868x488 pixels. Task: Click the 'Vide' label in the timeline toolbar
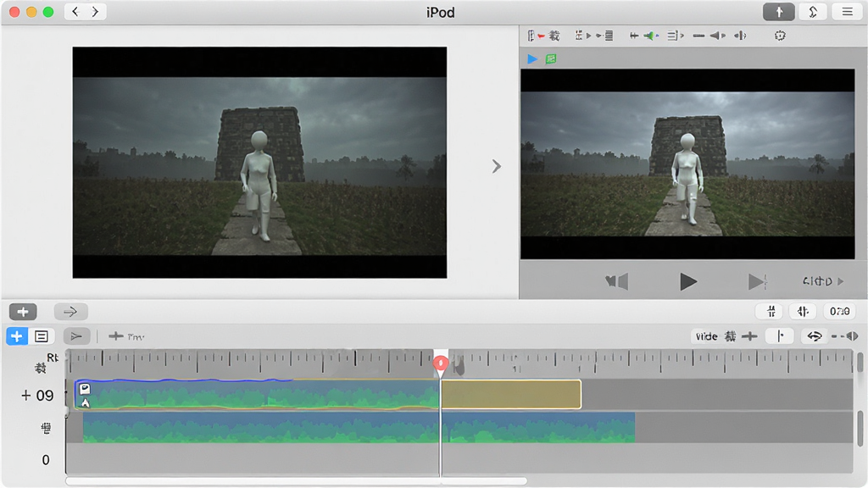pos(706,336)
